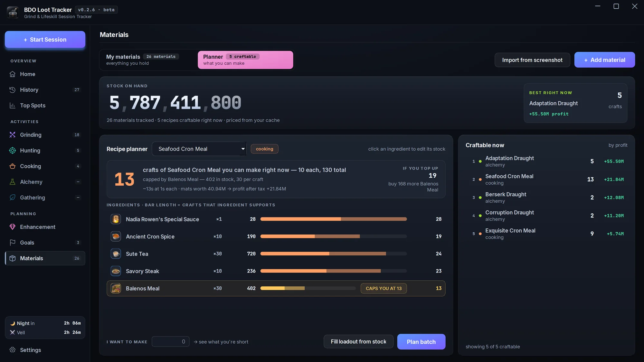Select Seafood Cron Meal in Craftable now list
The height and width of the screenshot is (362, 644).
click(546, 180)
